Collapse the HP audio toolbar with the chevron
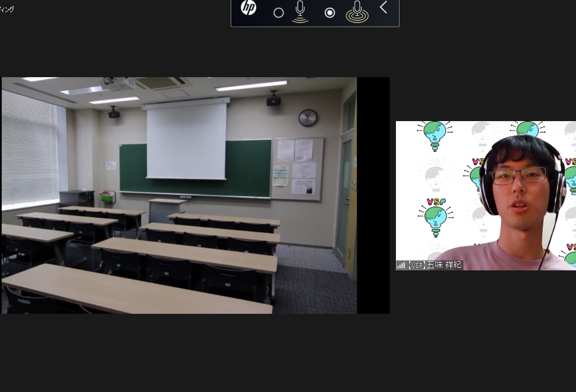576x392 pixels. coord(384,8)
